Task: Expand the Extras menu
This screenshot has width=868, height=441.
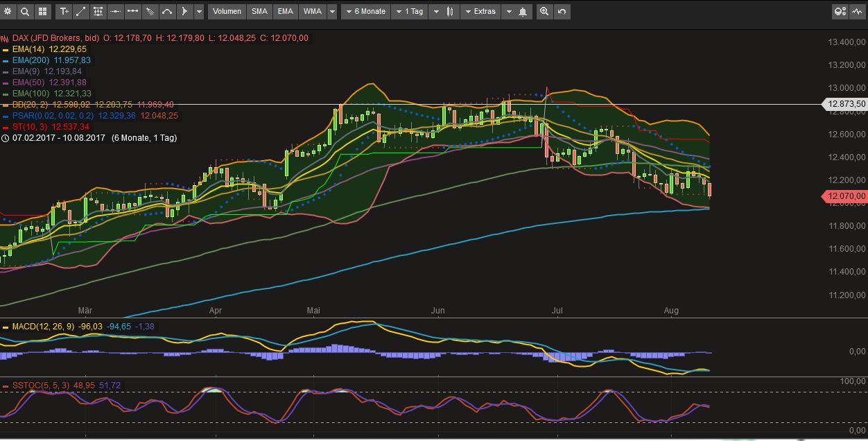Action: pos(480,11)
